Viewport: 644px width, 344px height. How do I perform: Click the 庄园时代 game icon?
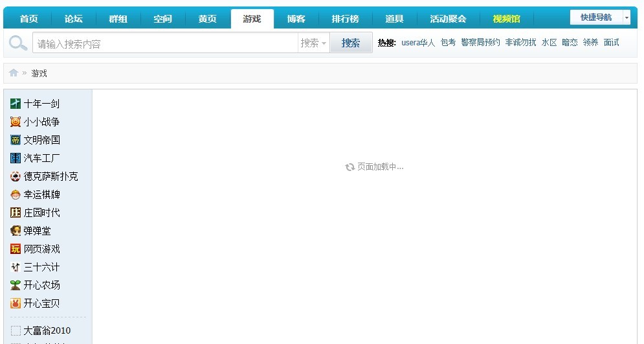(16, 212)
